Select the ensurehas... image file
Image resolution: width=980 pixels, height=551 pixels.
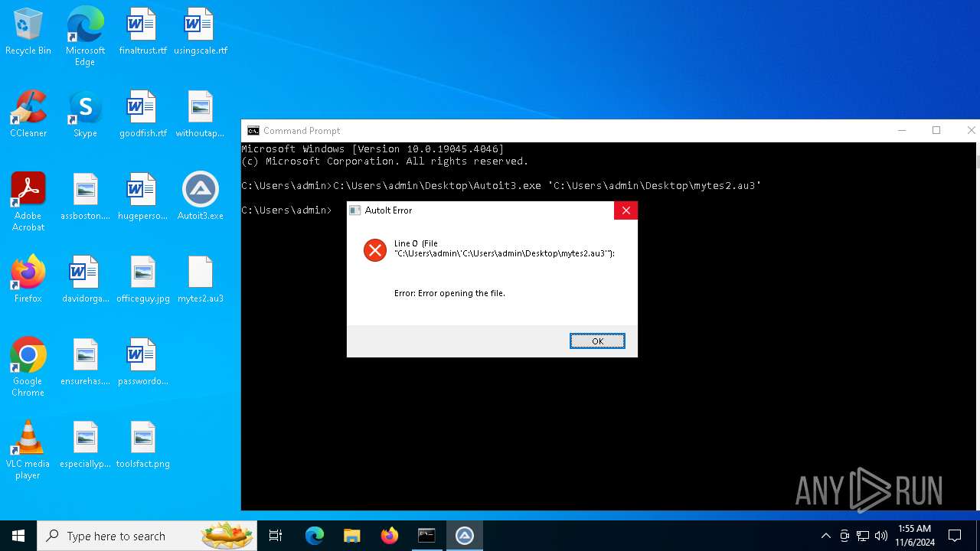tap(85, 362)
